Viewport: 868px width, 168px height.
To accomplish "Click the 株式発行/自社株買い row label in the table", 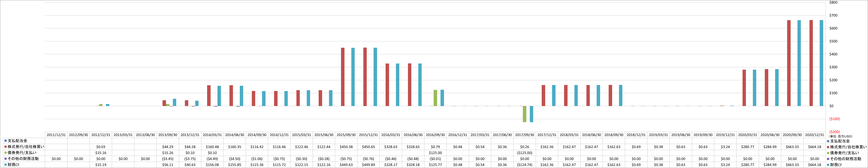I will tap(26, 147).
